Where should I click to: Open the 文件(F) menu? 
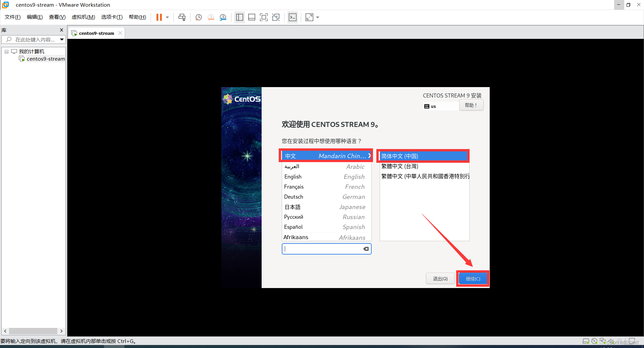pos(13,17)
